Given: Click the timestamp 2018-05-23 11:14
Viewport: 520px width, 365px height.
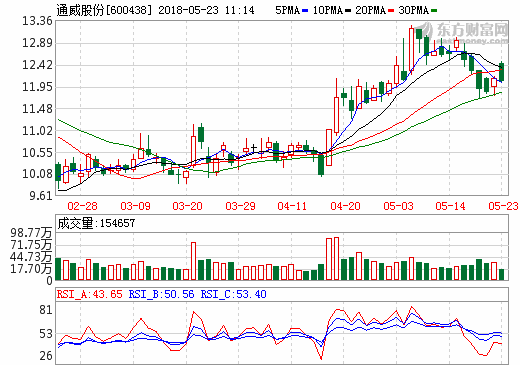Looking at the screenshot, I should pos(206,10).
